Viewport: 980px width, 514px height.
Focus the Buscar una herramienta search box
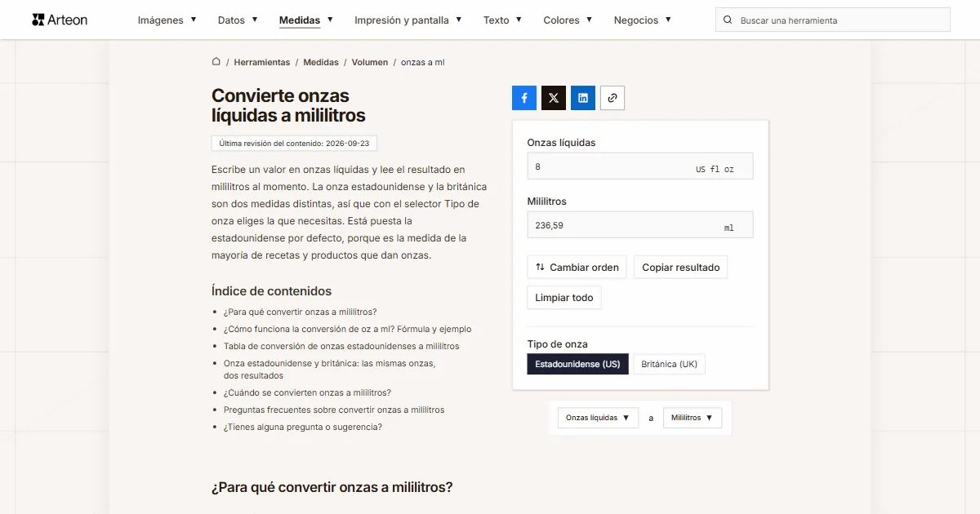tap(833, 20)
